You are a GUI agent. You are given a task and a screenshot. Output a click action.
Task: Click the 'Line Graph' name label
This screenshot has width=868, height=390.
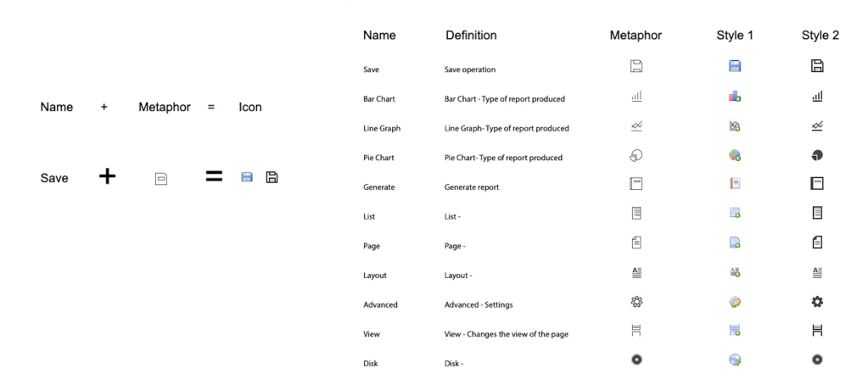(381, 128)
